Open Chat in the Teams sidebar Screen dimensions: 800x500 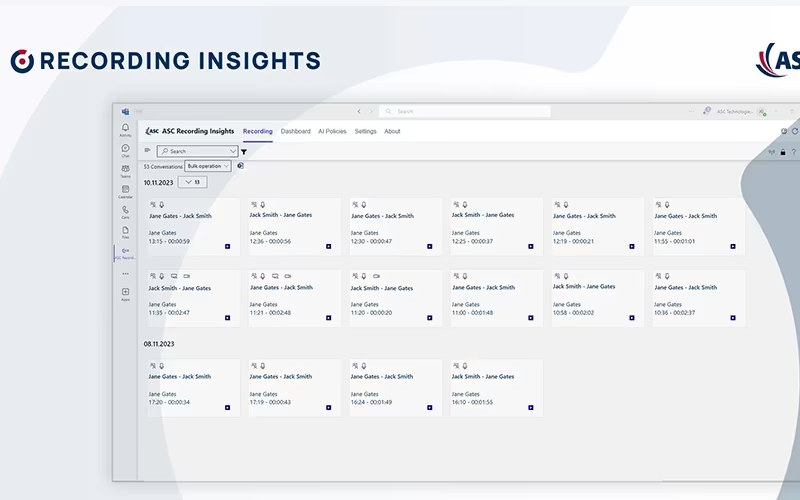tap(125, 151)
